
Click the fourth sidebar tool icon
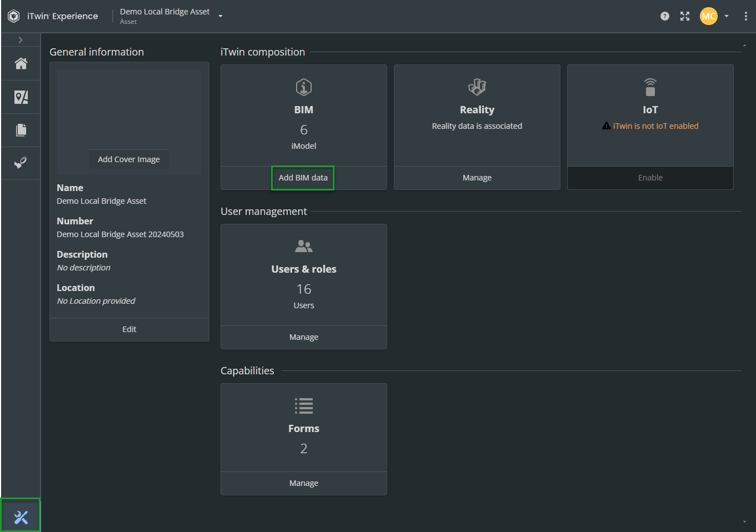21,163
